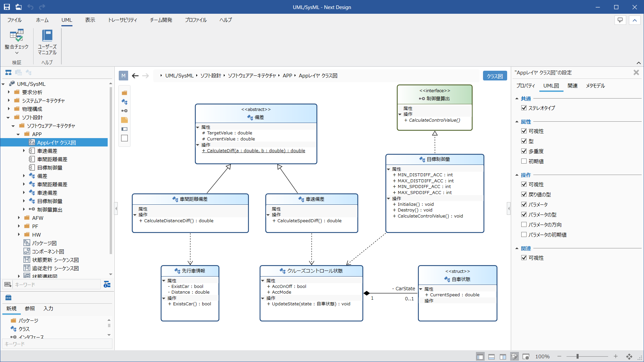Click the zoom out minus icon
Image resolution: width=644 pixels, height=362 pixels.
pyautogui.click(x=559, y=356)
